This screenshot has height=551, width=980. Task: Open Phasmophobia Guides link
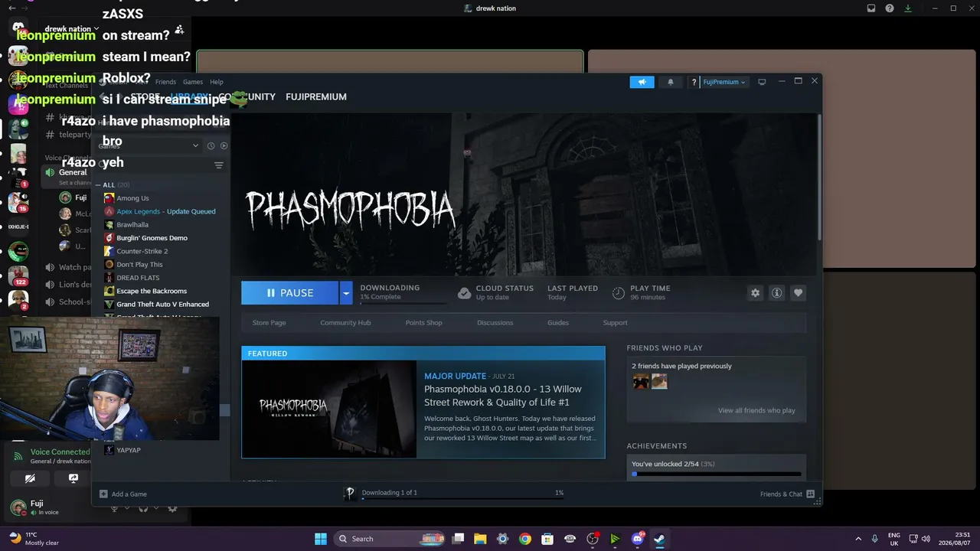(x=558, y=323)
